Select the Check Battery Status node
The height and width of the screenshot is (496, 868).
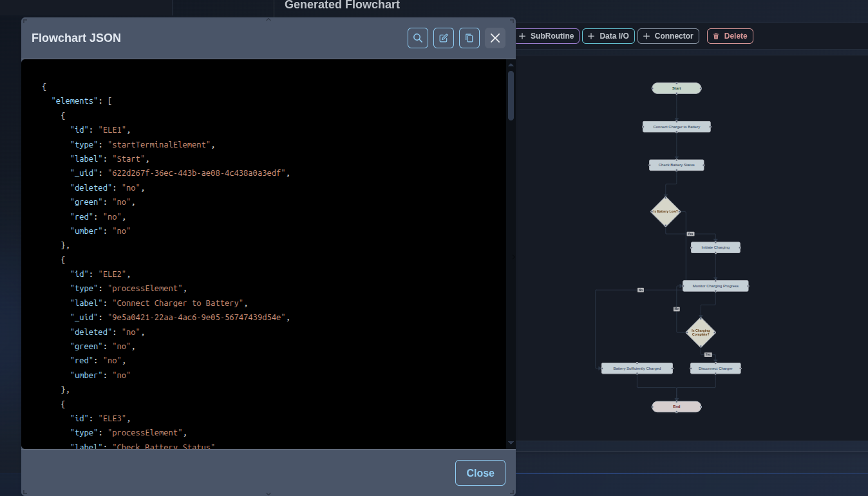tap(677, 165)
